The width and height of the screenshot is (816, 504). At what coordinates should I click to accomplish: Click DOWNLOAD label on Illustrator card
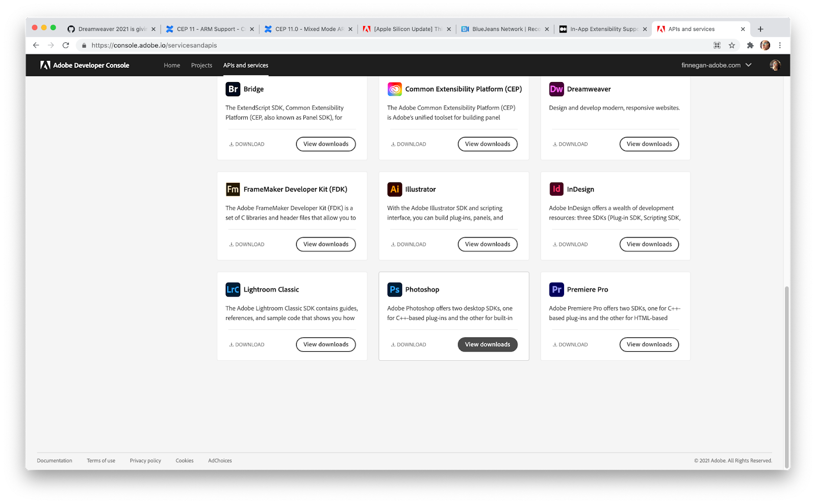pyautogui.click(x=409, y=245)
